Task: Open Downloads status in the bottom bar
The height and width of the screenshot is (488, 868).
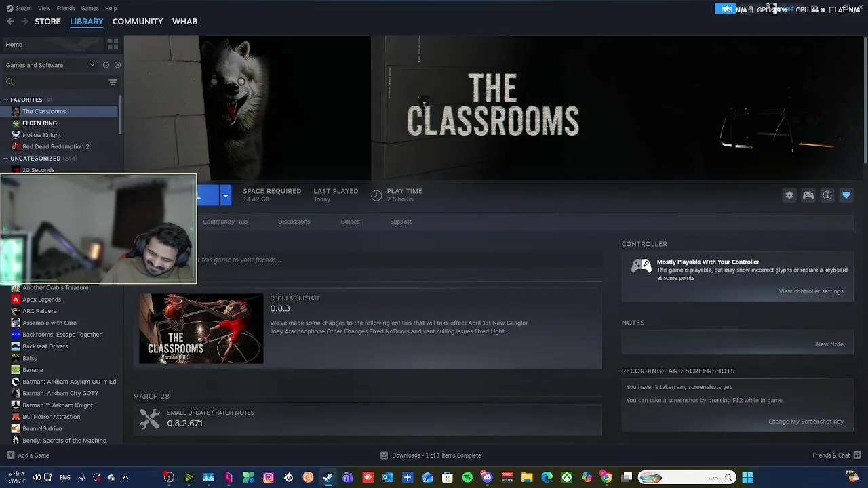Action: (431, 455)
